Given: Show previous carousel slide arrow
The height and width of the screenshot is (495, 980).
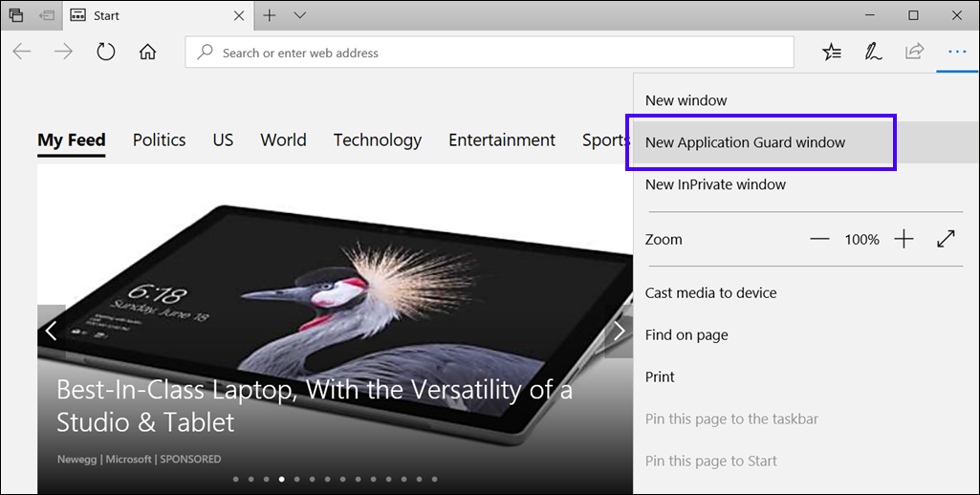Looking at the screenshot, I should [52, 331].
